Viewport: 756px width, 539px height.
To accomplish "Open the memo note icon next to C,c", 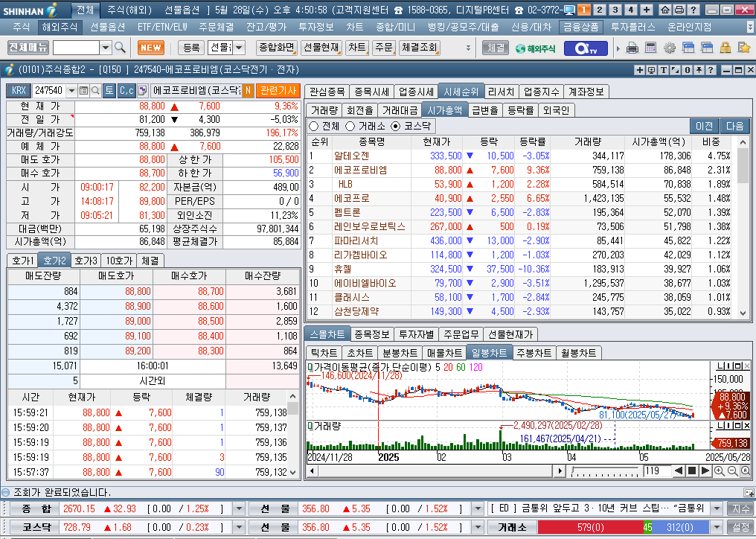I will click(x=142, y=90).
